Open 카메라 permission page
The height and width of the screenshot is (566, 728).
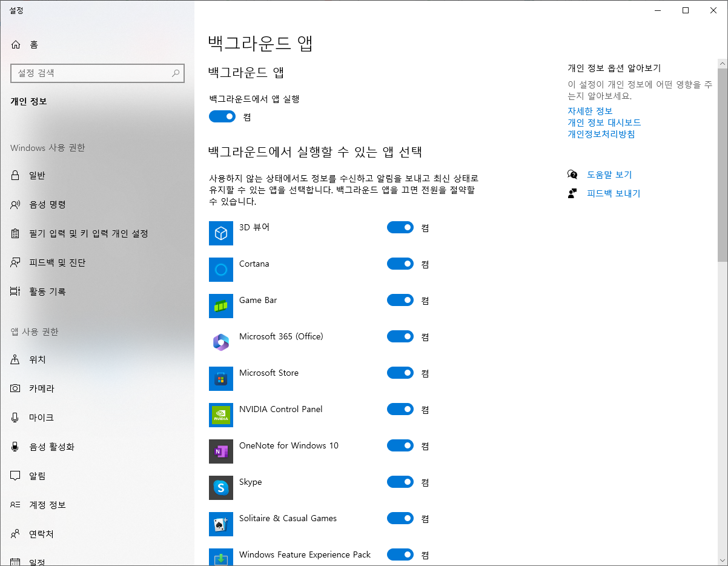click(97, 389)
